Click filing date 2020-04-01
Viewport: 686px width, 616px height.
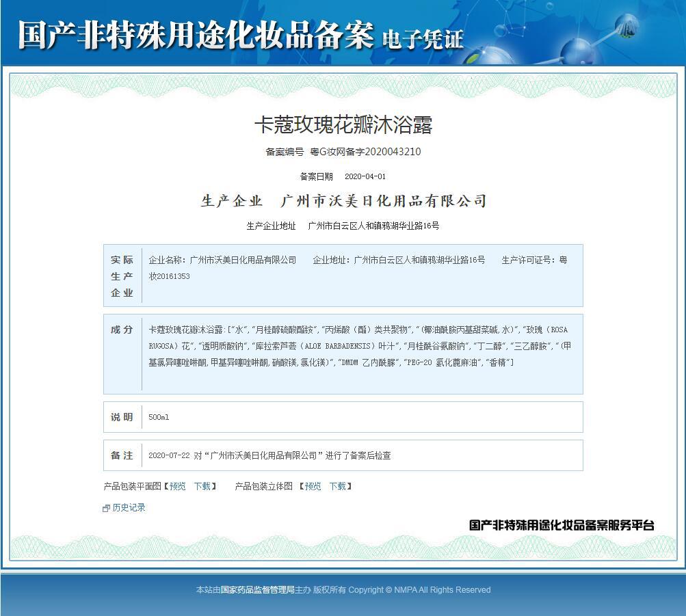point(365,176)
